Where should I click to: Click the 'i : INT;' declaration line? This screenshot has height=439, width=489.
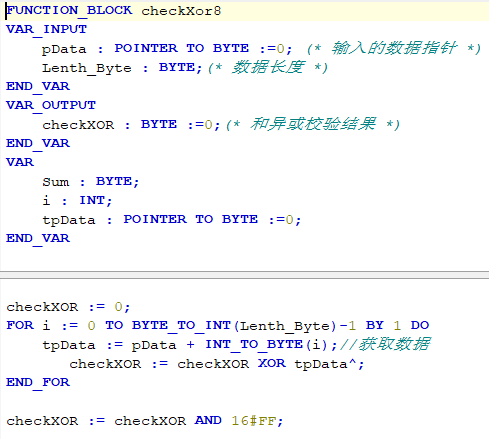(77, 201)
